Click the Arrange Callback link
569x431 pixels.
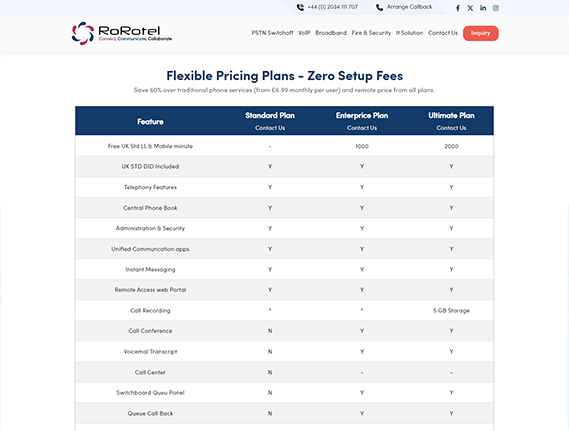[409, 7]
